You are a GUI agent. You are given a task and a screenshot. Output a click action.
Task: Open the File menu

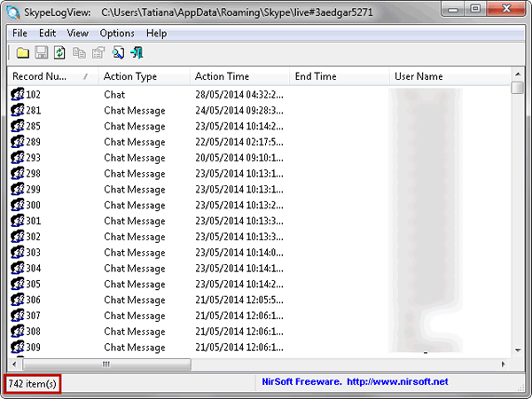click(20, 34)
